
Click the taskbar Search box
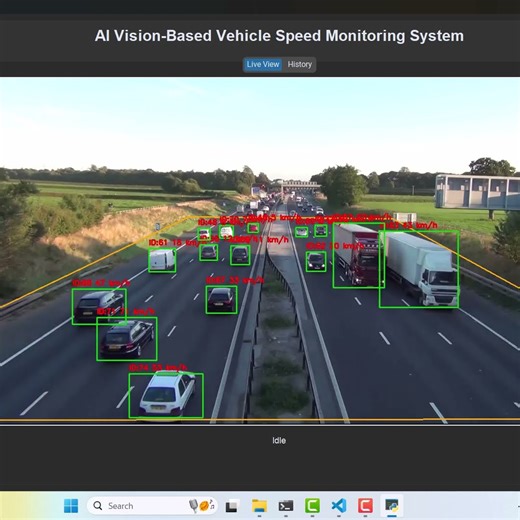click(152, 506)
